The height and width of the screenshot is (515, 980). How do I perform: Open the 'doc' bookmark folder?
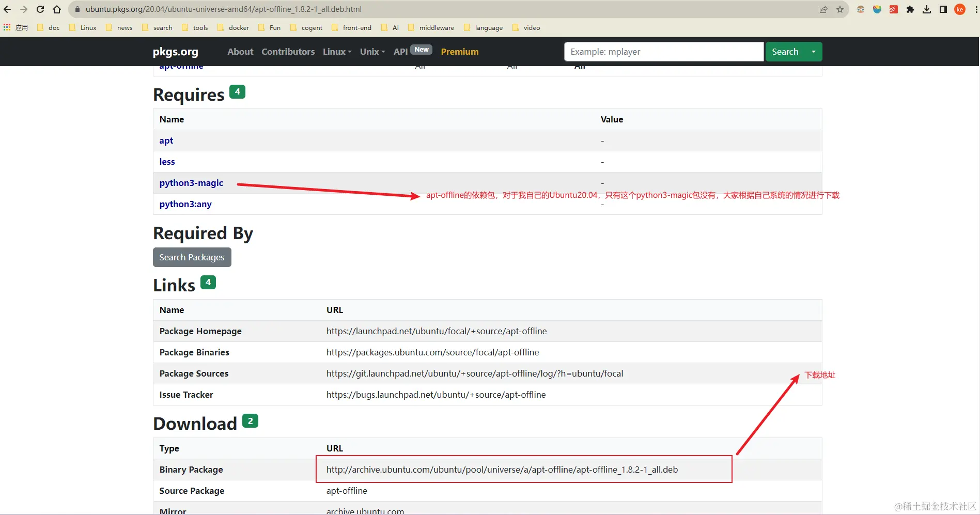[x=49, y=28]
